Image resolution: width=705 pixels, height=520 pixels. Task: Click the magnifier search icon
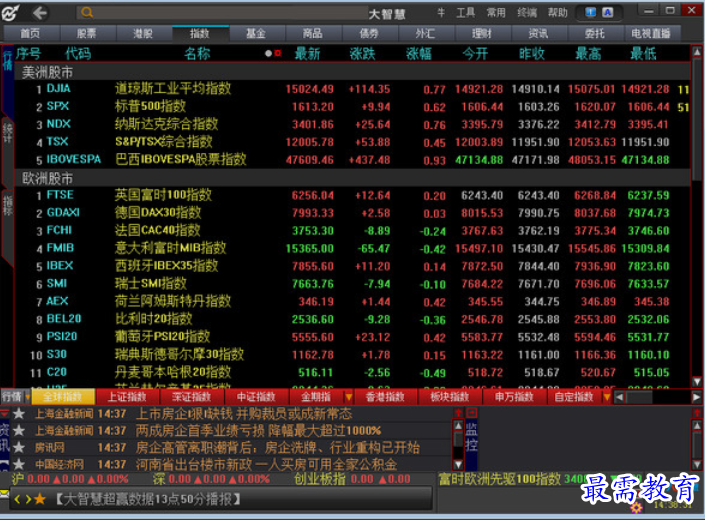(87, 13)
